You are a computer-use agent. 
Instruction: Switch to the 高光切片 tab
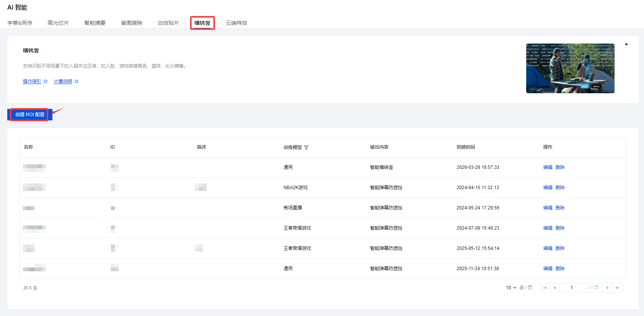(x=58, y=23)
